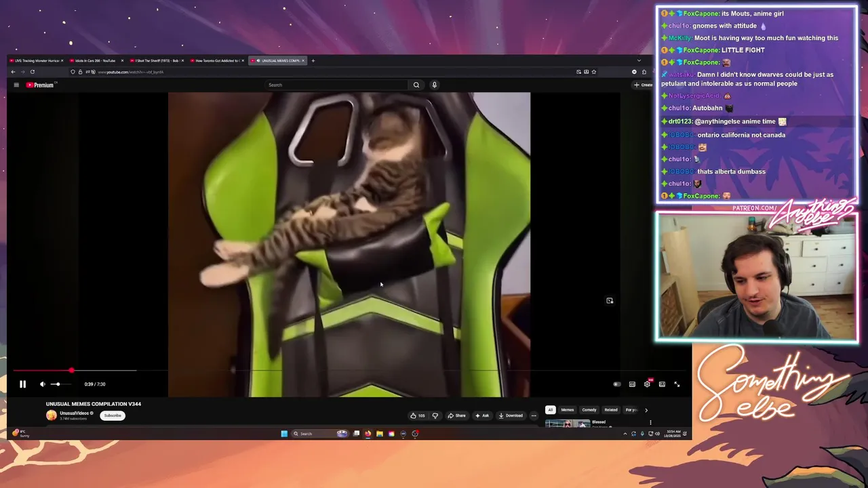This screenshot has height=488, width=868.
Task: Turn on subtitles with the captions button
Action: (x=632, y=384)
